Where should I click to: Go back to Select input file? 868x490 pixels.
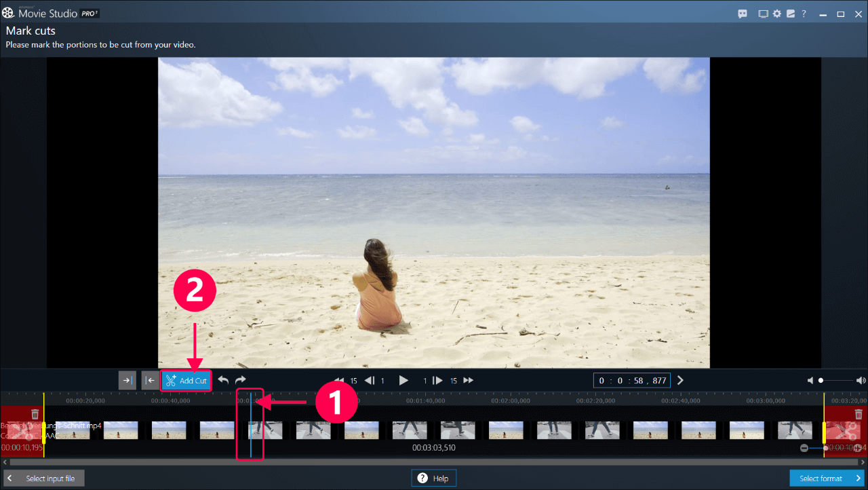(43, 478)
